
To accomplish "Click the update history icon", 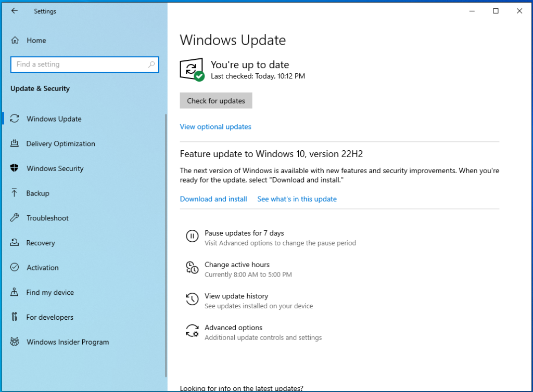I will point(192,299).
